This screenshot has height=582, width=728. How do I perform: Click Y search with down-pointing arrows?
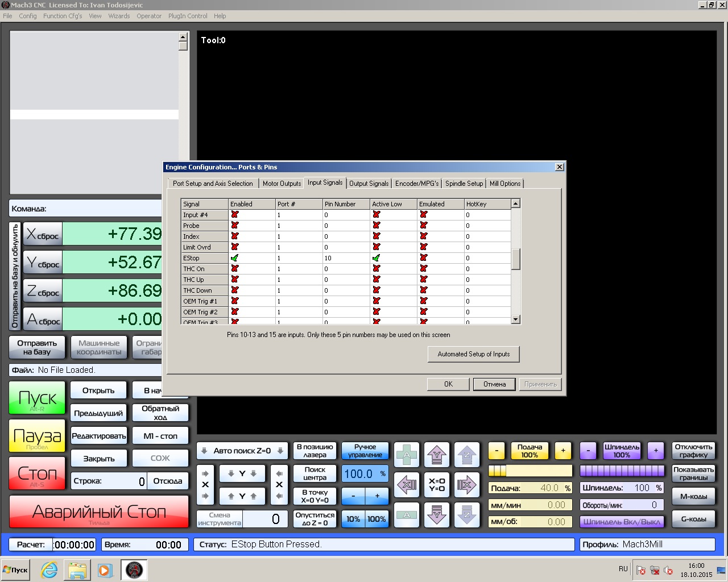click(x=242, y=473)
